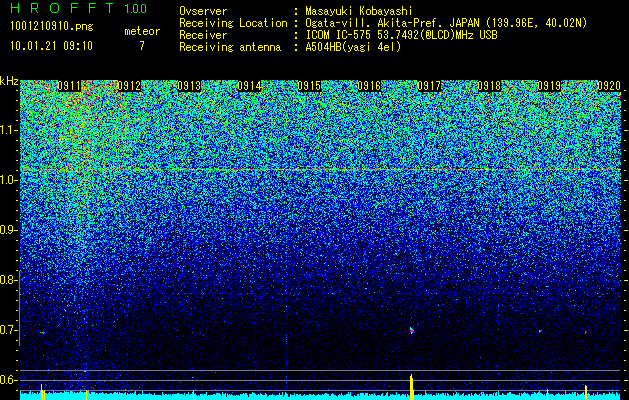
Task: Click the 0914 time marker
Action: (249, 86)
